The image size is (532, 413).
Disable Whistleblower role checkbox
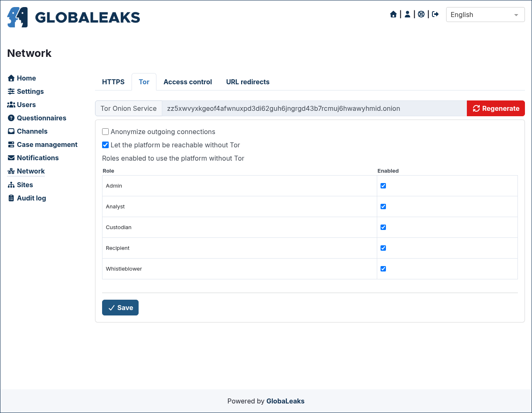[383, 269]
